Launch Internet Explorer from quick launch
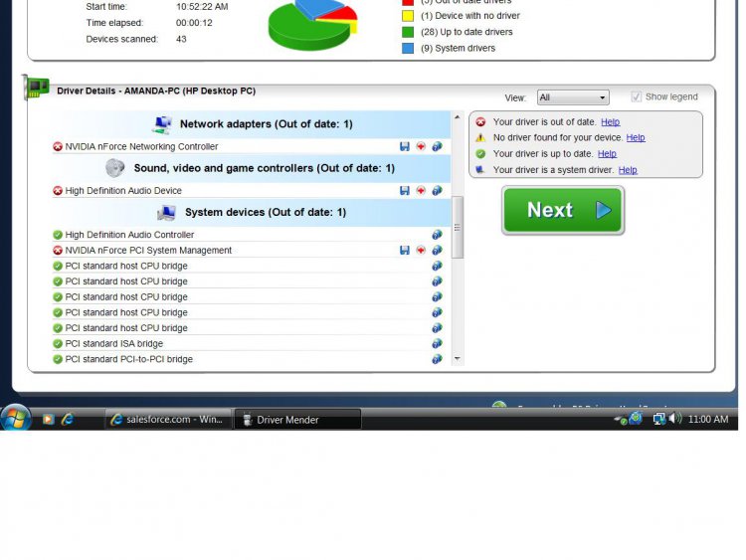746x560 pixels. tap(67, 419)
